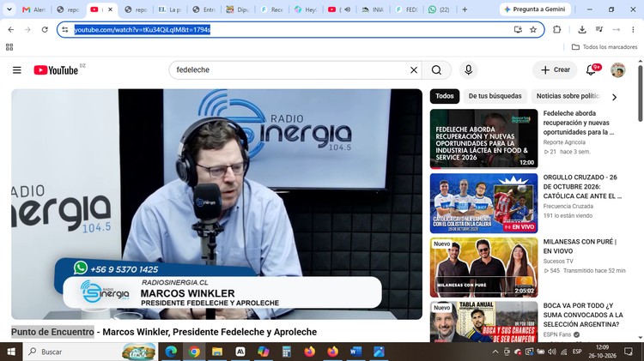Open the account avatar menu

(617, 70)
